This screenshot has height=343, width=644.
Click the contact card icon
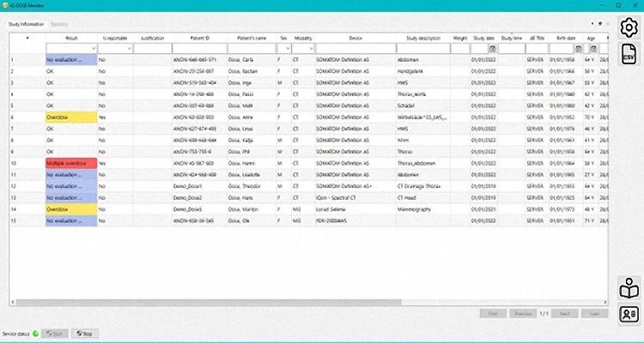click(x=629, y=314)
